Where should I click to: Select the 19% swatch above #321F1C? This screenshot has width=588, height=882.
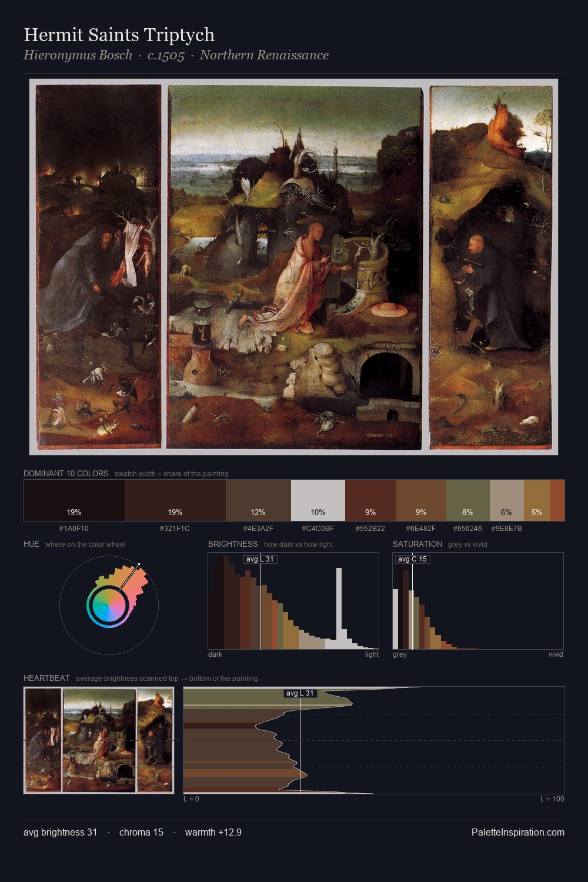(175, 500)
